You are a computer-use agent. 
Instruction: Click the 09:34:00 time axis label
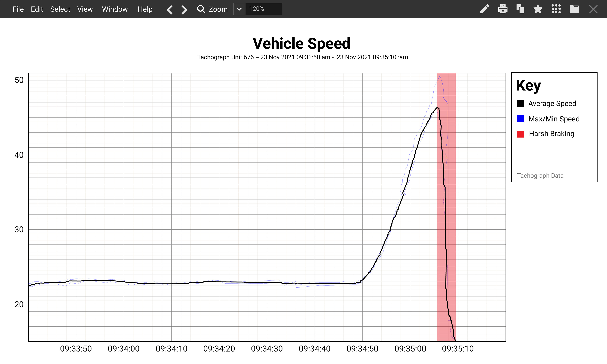click(124, 349)
